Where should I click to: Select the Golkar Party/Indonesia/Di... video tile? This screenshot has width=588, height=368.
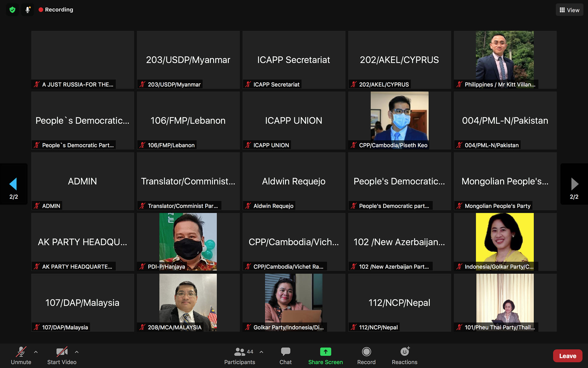coord(294,302)
